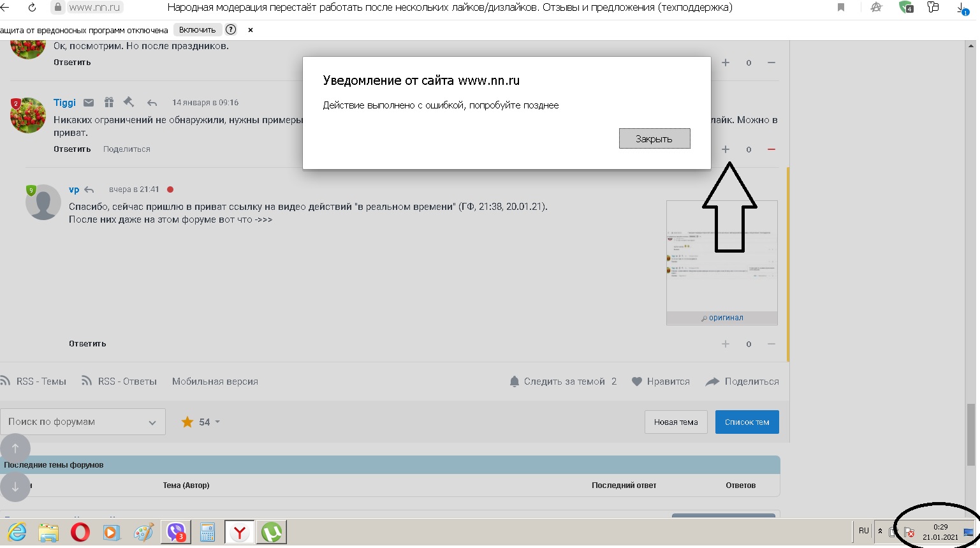Click the blue 'Список тем' button

coord(747,422)
